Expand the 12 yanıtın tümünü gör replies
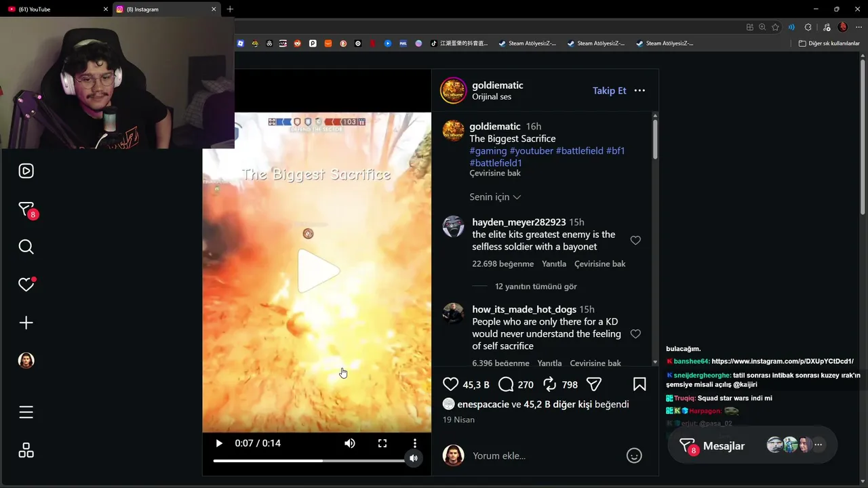This screenshot has width=868, height=488. [x=536, y=287]
